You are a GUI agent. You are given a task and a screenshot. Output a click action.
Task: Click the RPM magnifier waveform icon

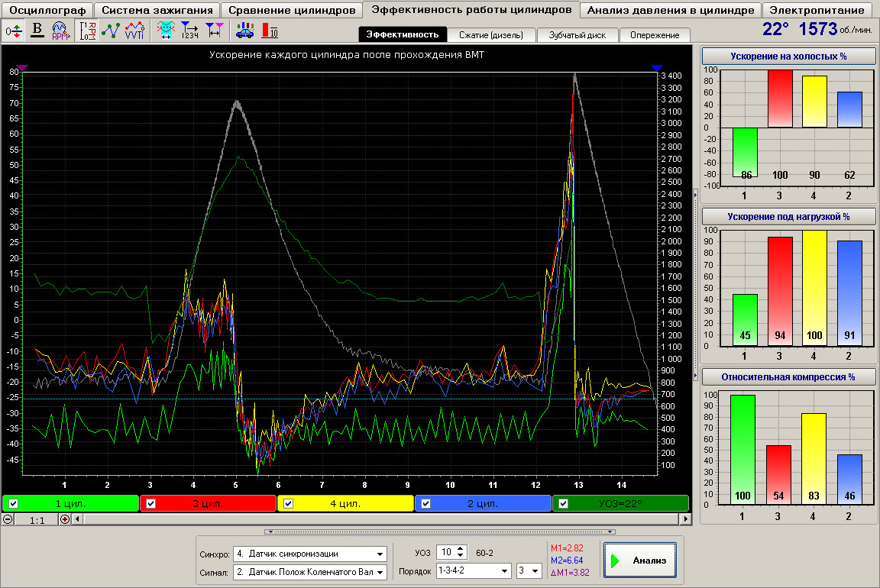60,31
